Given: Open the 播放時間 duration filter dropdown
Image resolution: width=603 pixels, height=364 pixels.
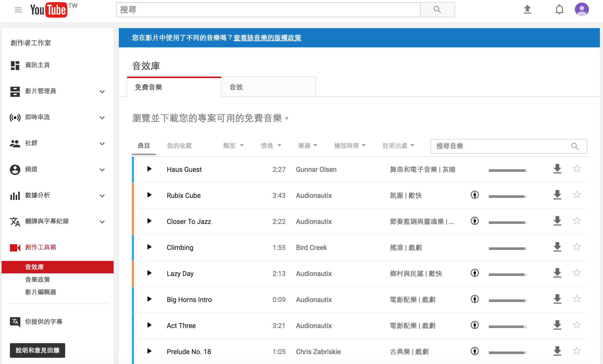Looking at the screenshot, I should click(350, 146).
